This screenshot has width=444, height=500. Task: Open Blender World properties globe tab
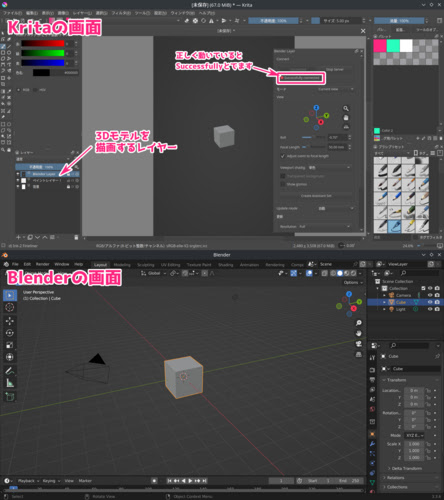372,409
